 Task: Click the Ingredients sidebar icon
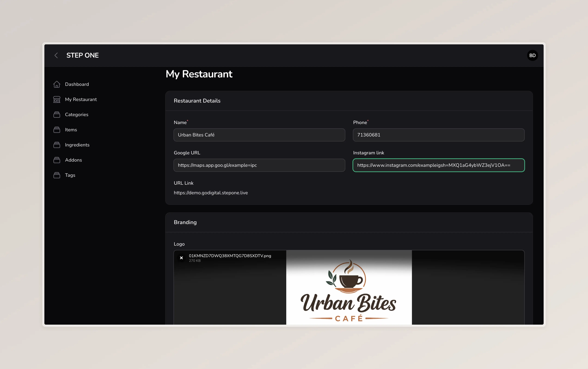click(x=57, y=145)
